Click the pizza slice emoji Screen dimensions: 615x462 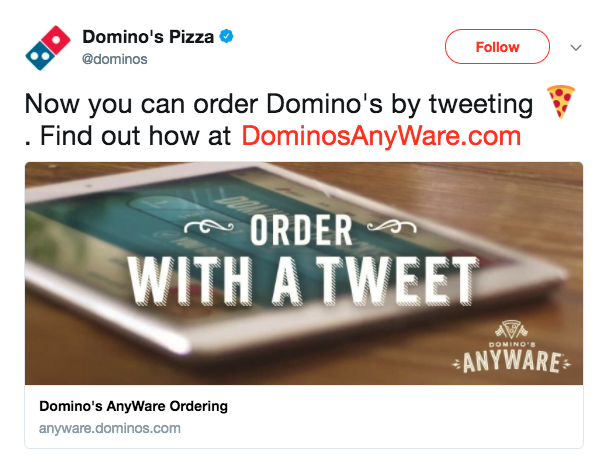coord(561,102)
